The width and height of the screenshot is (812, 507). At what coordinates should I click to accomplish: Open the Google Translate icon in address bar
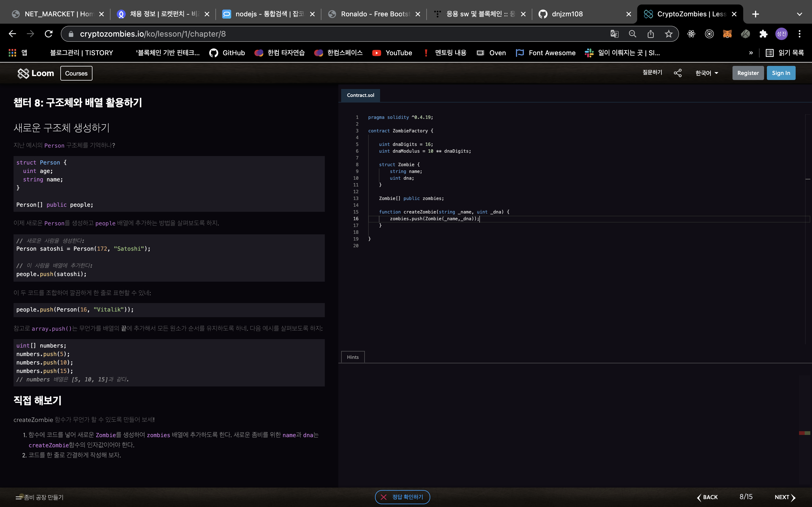pyautogui.click(x=614, y=34)
